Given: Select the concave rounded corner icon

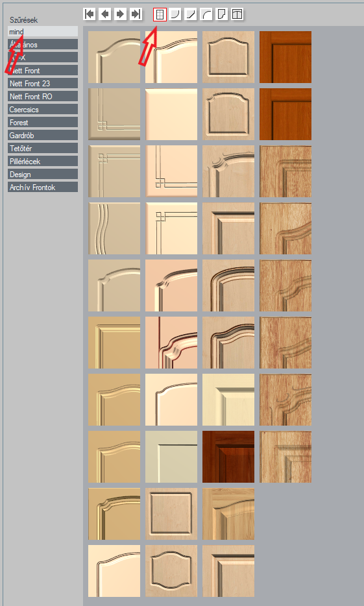Looking at the screenshot, I should coord(175,14).
